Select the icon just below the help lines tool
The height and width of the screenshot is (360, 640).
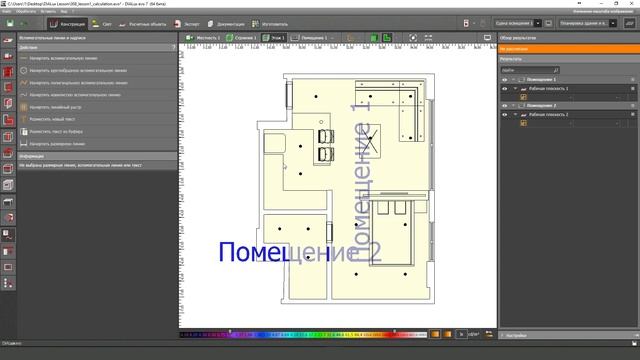tap(8, 251)
